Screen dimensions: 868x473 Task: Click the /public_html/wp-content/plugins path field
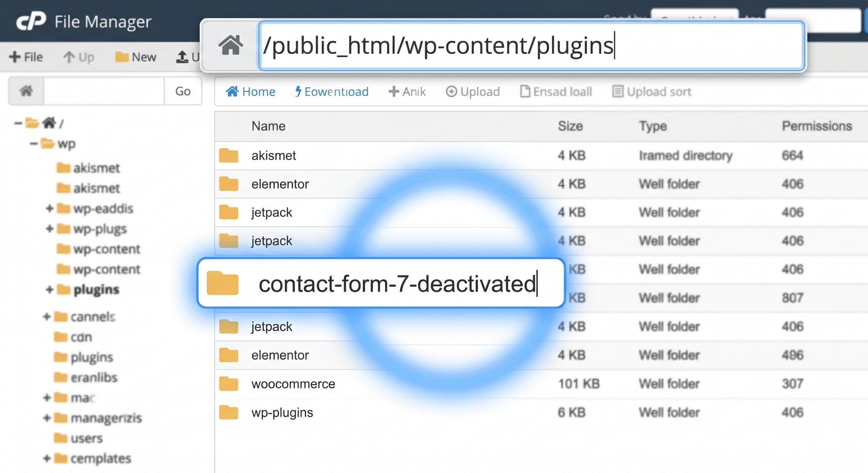(x=532, y=46)
